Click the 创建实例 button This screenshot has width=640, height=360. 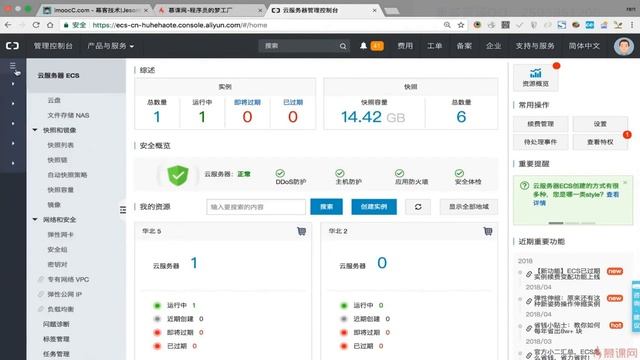[374, 207]
